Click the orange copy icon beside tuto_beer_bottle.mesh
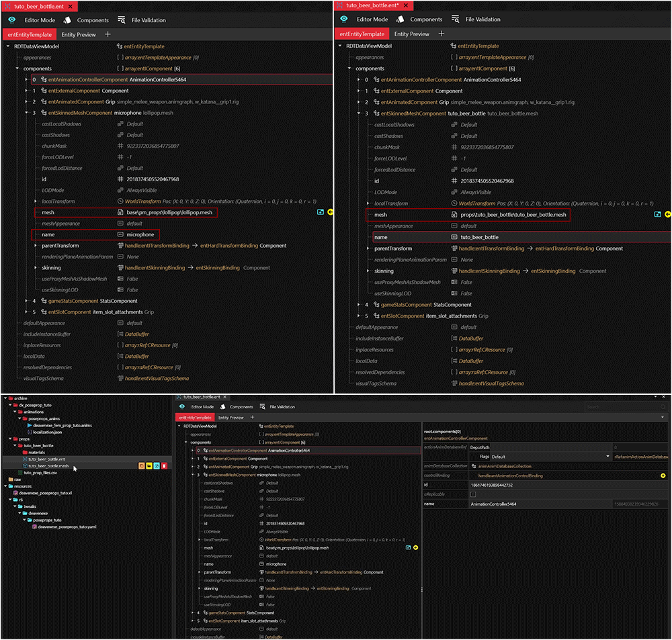Image resolution: width=672 pixels, height=640 pixels. (141, 465)
